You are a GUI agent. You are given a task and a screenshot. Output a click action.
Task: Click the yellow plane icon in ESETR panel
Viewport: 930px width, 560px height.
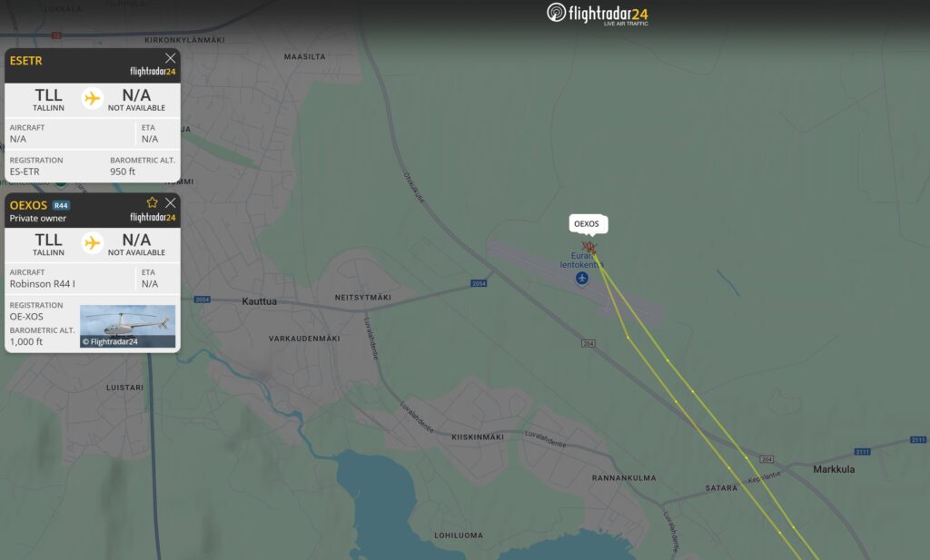(92, 98)
